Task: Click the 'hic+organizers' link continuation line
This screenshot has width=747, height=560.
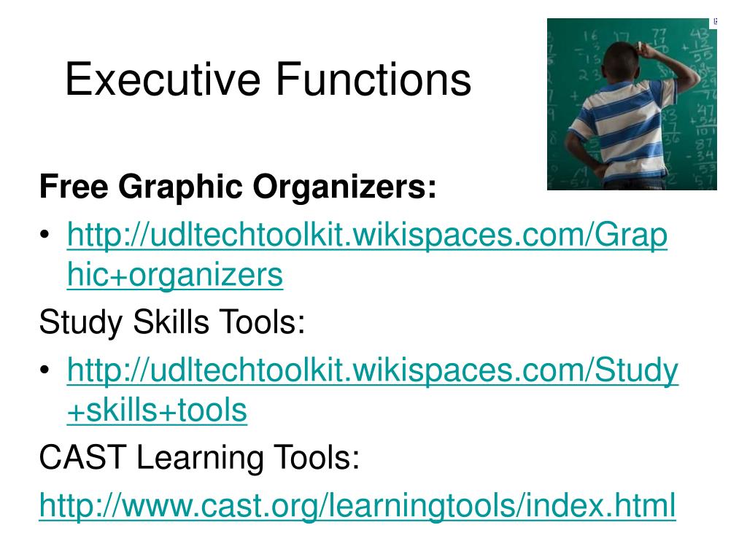Action: click(x=175, y=275)
